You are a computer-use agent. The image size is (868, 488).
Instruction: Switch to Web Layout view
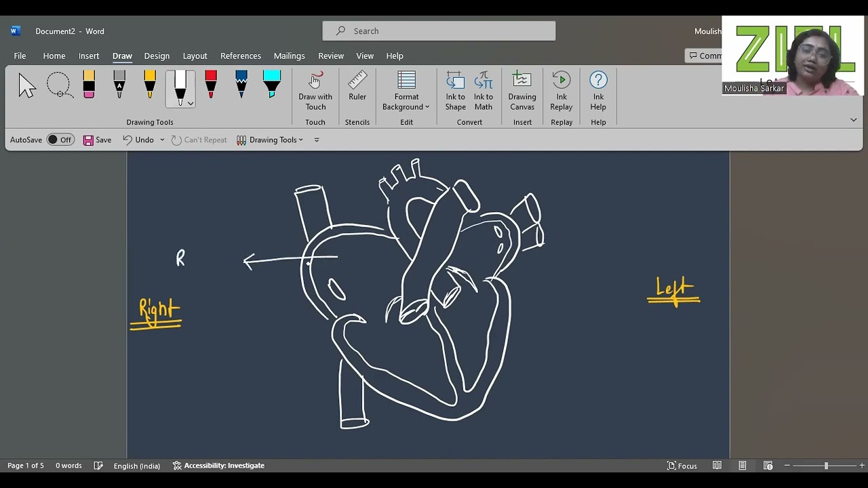click(768, 466)
